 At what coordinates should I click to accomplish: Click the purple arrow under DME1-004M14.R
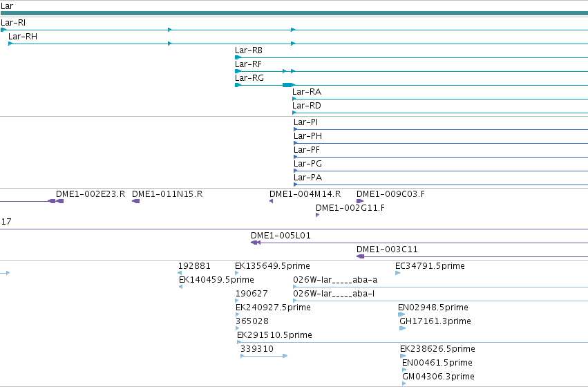point(271,201)
